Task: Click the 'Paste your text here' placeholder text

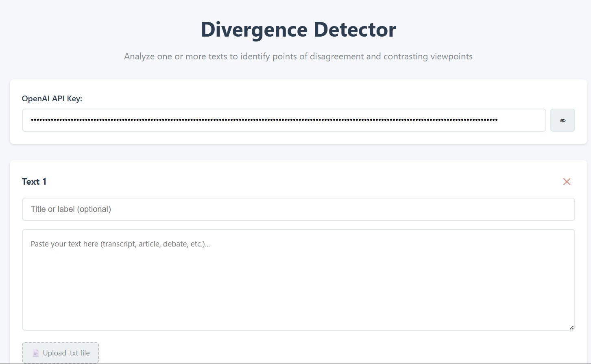Action: point(120,244)
